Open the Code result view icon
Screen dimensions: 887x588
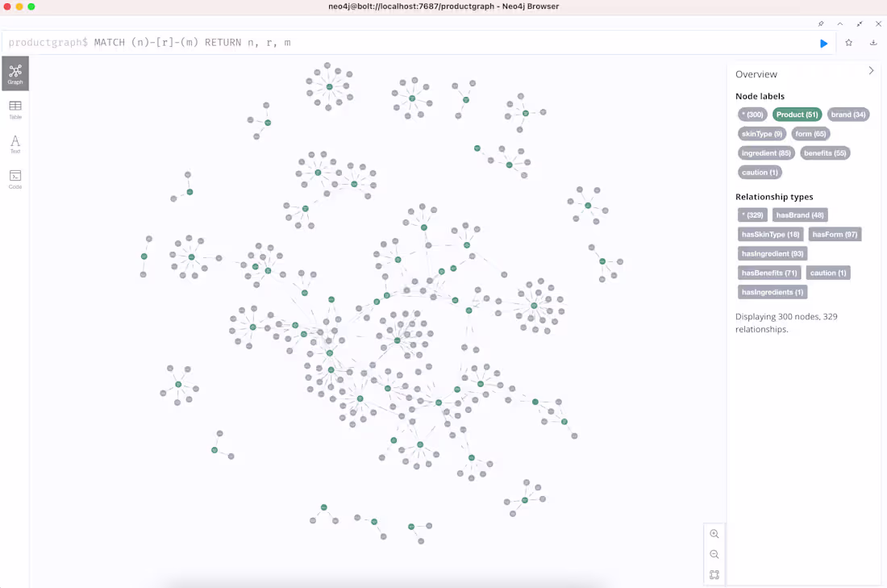[15, 178]
